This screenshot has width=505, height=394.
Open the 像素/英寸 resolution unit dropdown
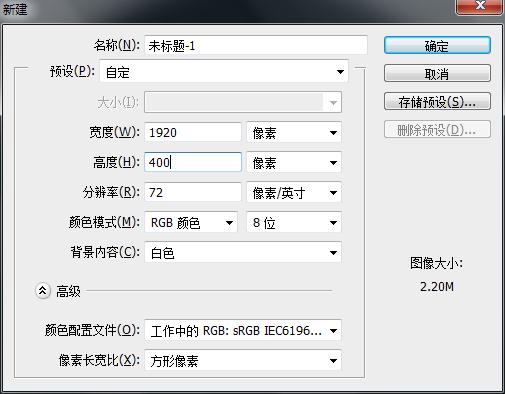pyautogui.click(x=294, y=193)
